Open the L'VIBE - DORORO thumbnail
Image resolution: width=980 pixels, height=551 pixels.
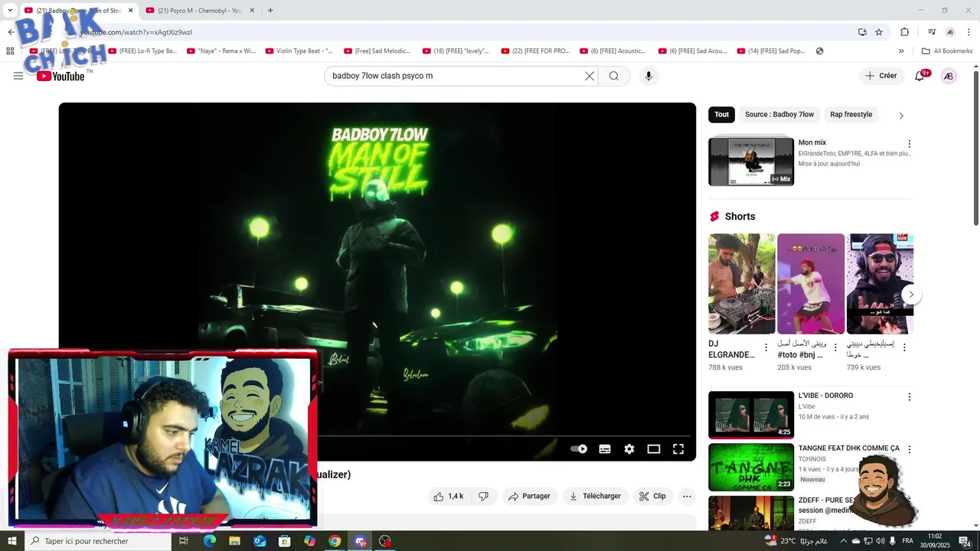(751, 415)
